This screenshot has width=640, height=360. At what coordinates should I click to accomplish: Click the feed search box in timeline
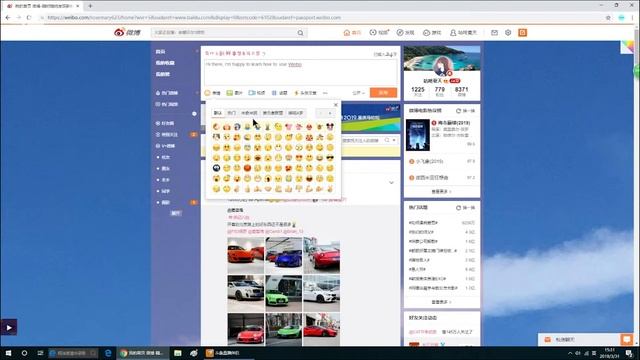pyautogui.click(x=363, y=140)
